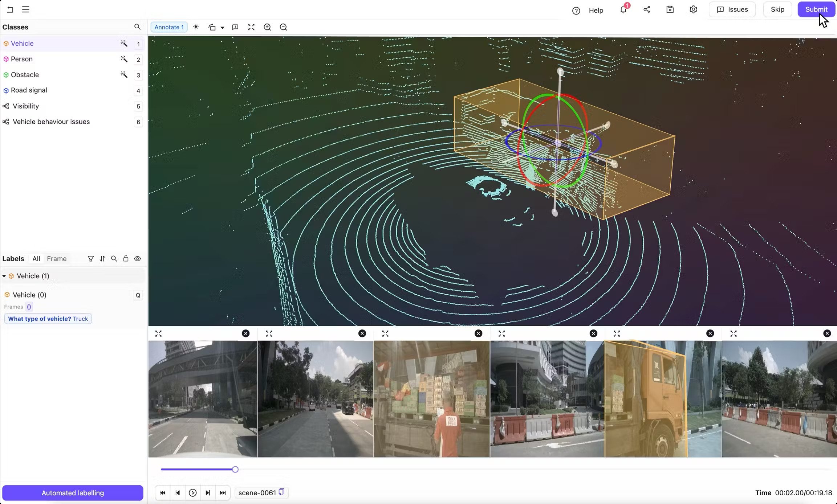Close the orange truck camera view
The width and height of the screenshot is (837, 504).
pos(710,333)
